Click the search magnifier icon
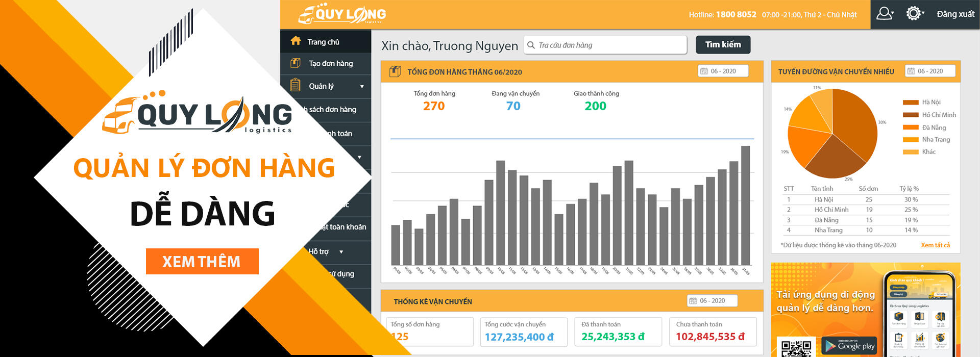Image resolution: width=980 pixels, height=357 pixels. coord(531,45)
